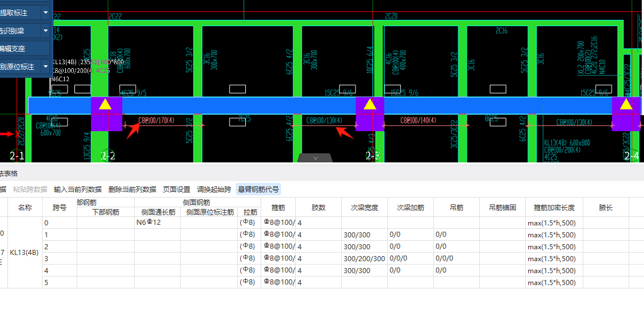644x314 pixels.
Task: Click the 腋长 column header
Action: tap(606, 208)
